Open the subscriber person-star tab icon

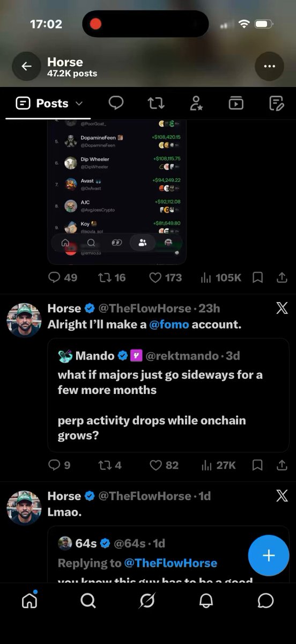(x=196, y=103)
